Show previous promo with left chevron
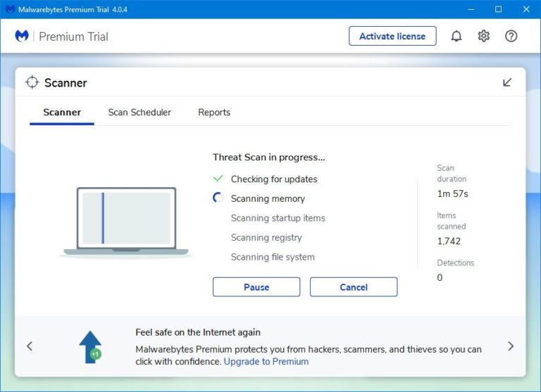The width and height of the screenshot is (541, 392). [x=30, y=346]
